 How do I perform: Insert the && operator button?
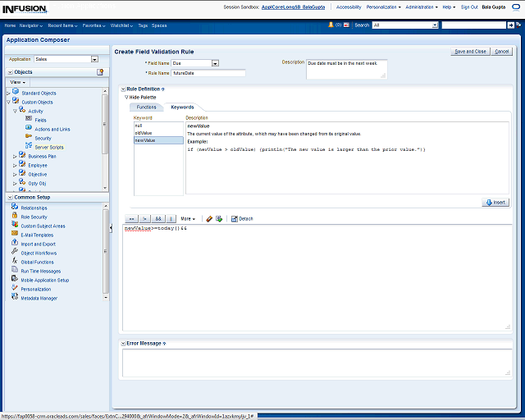coord(158,219)
